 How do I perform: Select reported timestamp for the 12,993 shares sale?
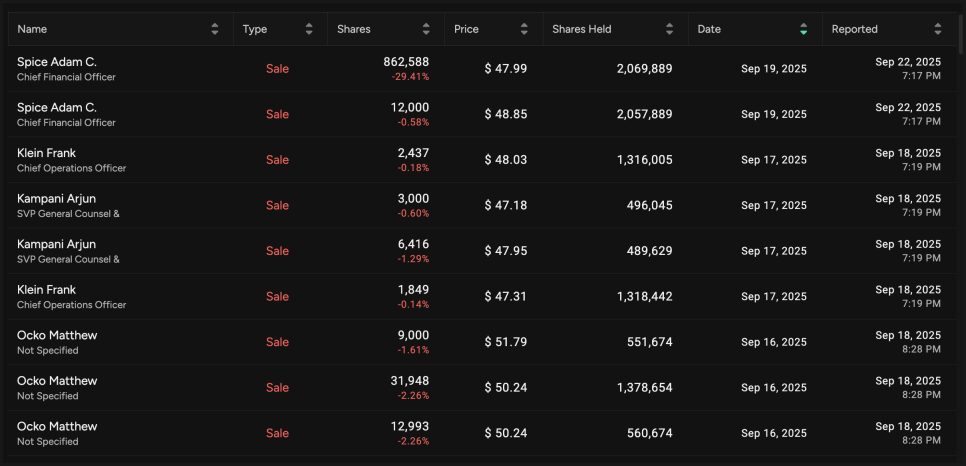(x=907, y=433)
